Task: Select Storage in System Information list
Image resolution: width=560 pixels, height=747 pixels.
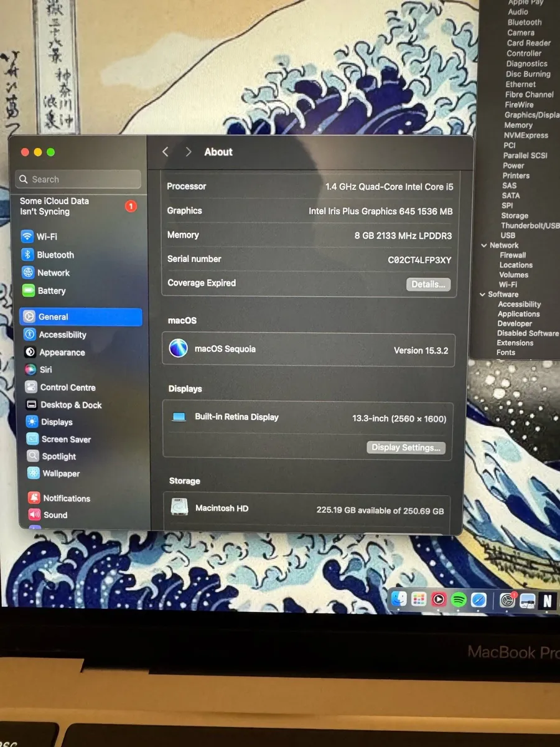Action: (515, 215)
